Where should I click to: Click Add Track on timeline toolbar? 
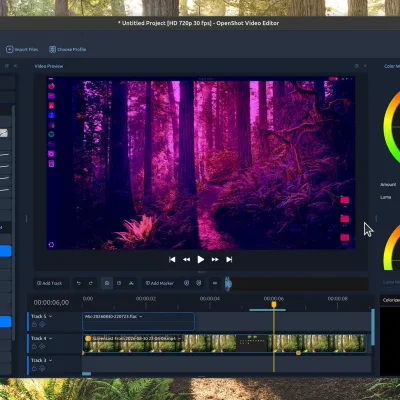50,283
